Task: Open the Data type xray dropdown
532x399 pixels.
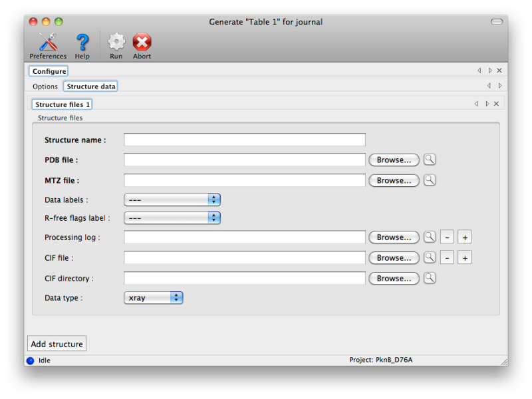Action: click(153, 298)
